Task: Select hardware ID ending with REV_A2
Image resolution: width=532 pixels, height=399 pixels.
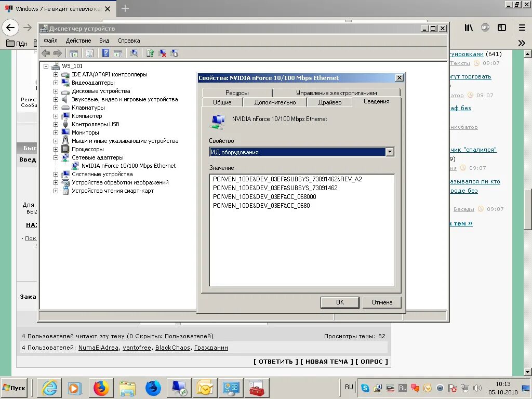Action: pos(287,179)
